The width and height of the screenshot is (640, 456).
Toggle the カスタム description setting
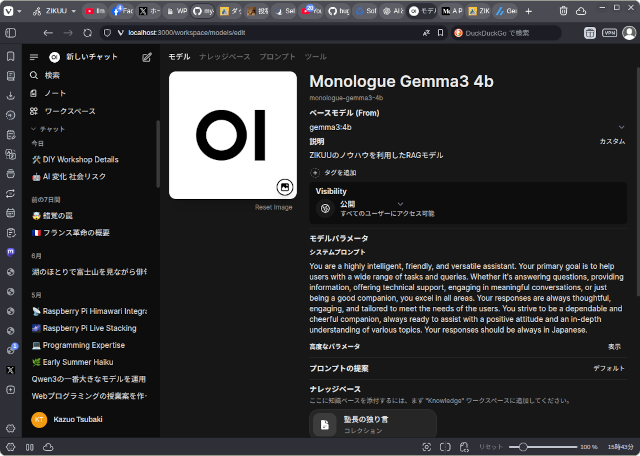pyautogui.click(x=612, y=142)
